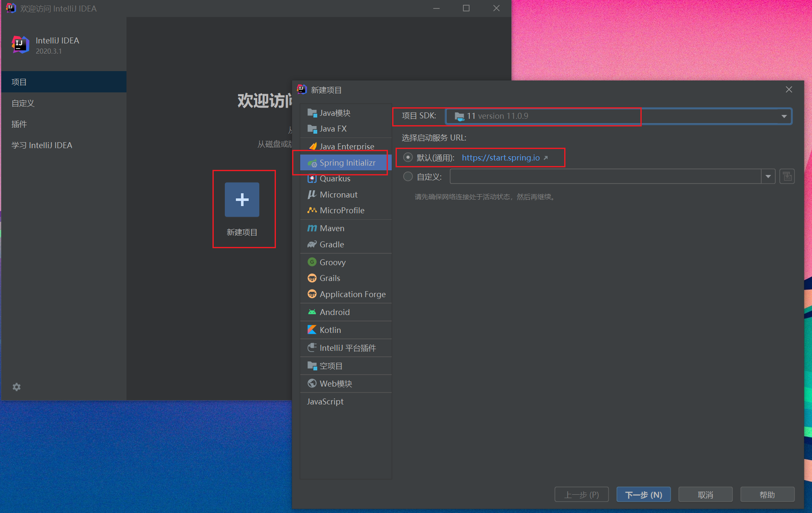812x513 pixels.
Task: Open 项目 tab in welcome window
Action: coord(64,82)
